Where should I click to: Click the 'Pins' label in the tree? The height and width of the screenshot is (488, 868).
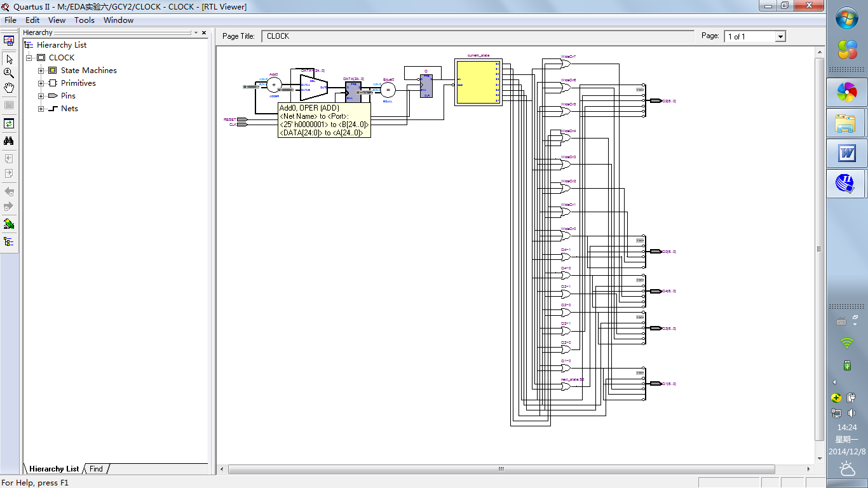pos(68,96)
